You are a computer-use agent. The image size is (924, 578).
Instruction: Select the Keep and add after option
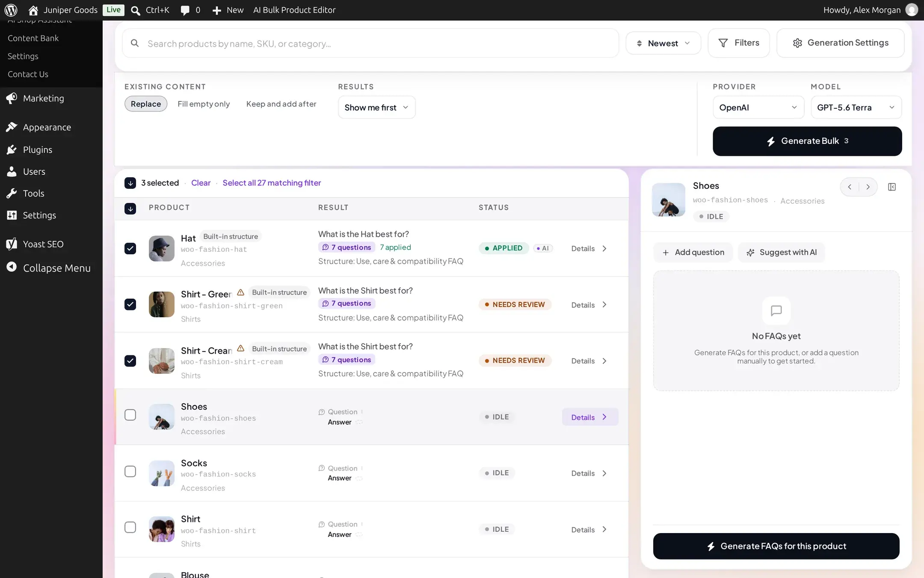281,104
